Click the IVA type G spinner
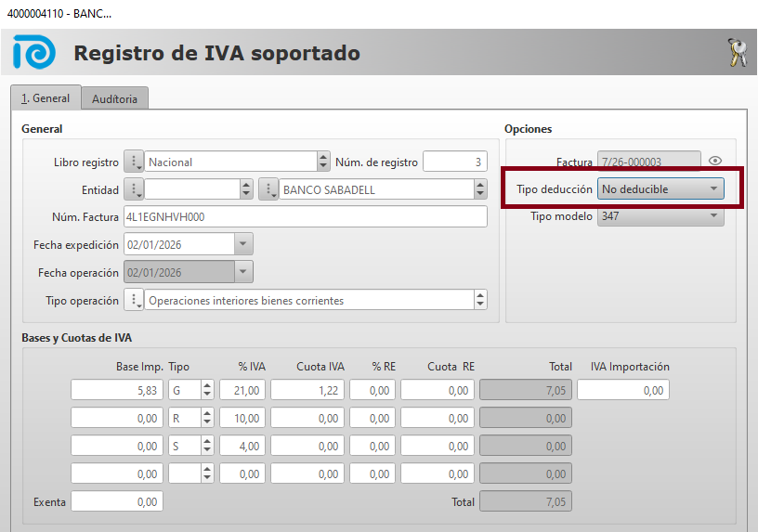Screen dimensions: 758x532 207,390
